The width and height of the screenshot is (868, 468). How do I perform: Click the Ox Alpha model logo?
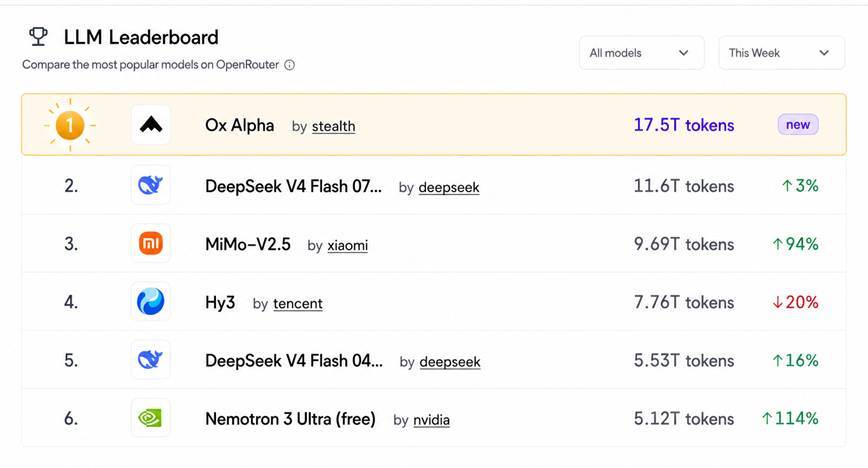[x=151, y=125]
